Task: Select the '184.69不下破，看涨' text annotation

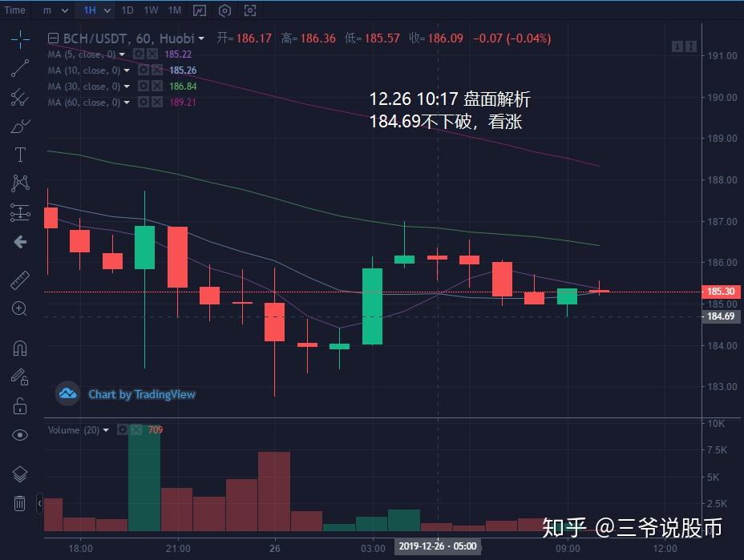Action: click(x=446, y=122)
